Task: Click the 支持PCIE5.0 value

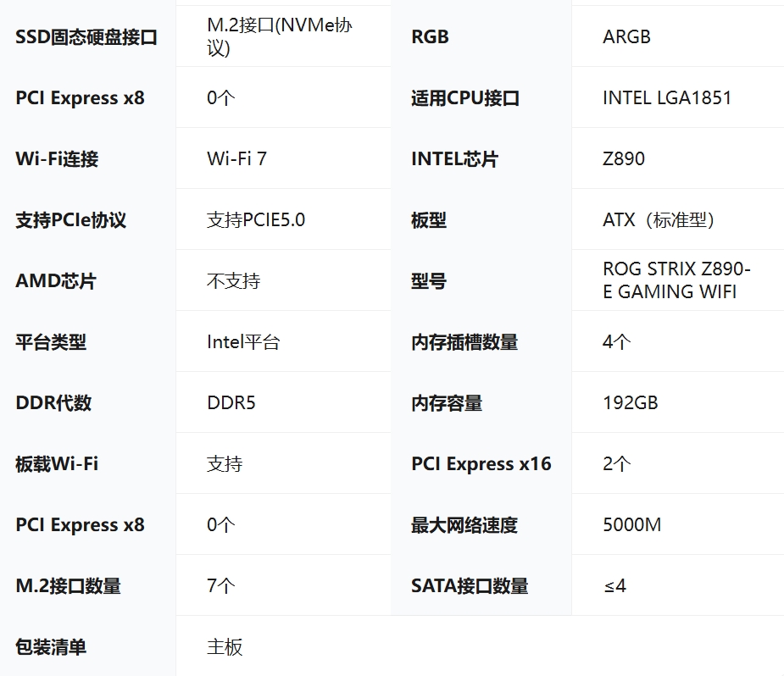Action: point(256,220)
